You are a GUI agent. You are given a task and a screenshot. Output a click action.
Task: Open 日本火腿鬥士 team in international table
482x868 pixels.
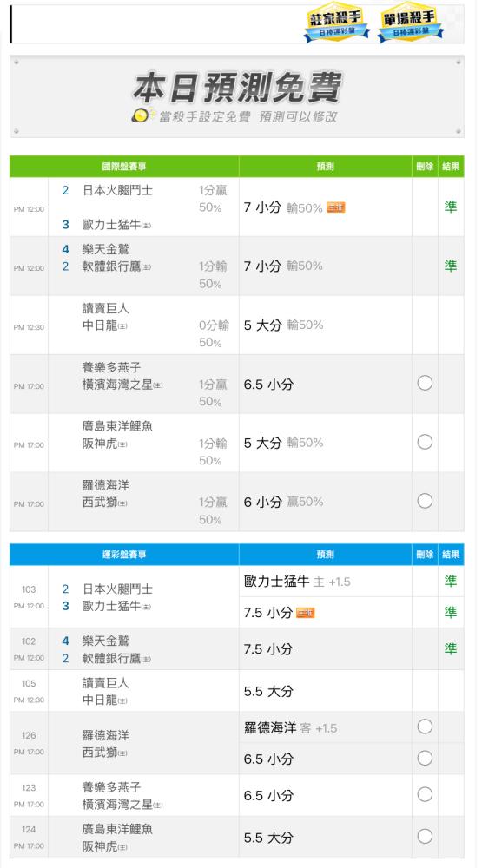117,190
